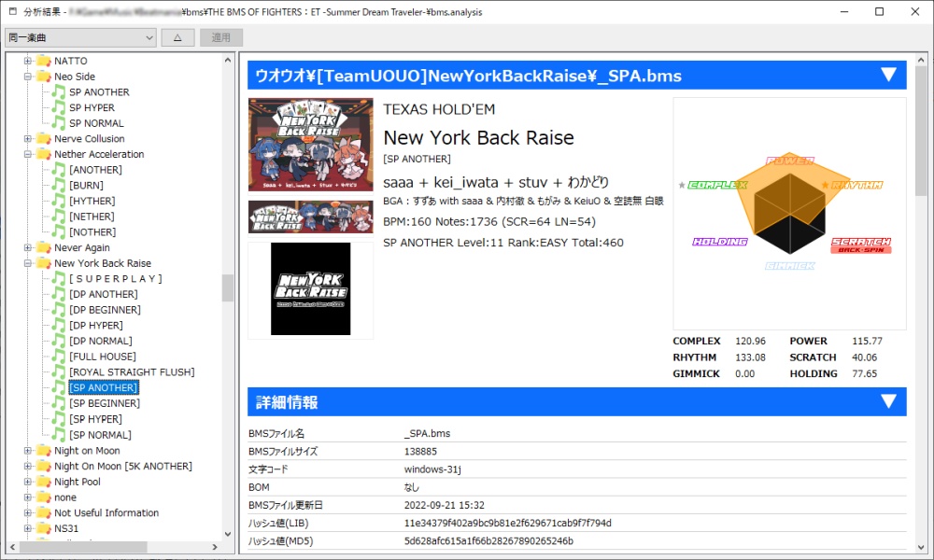Click the music note icon beside [ROYAL STRAIGHT FLUSH]
The height and width of the screenshot is (560, 934).
(x=58, y=371)
